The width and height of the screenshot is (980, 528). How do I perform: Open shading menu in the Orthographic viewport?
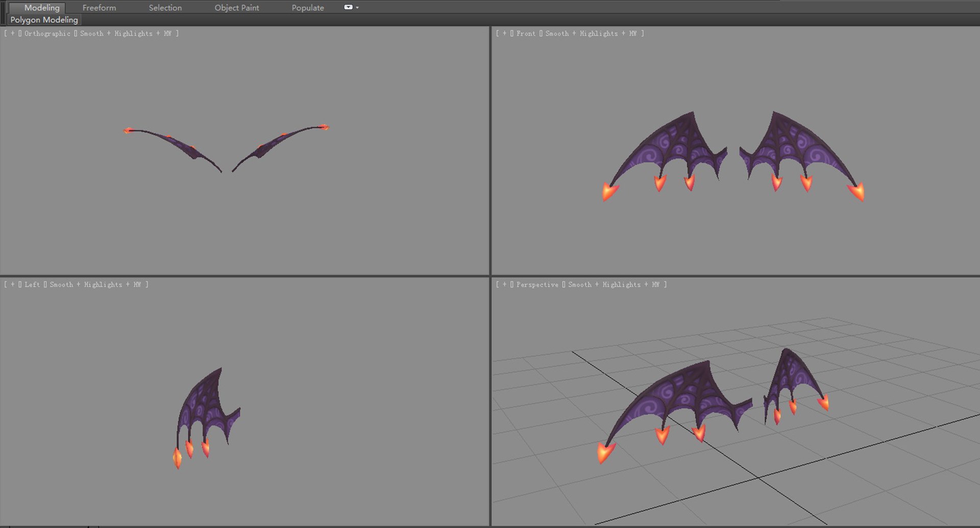126,33
